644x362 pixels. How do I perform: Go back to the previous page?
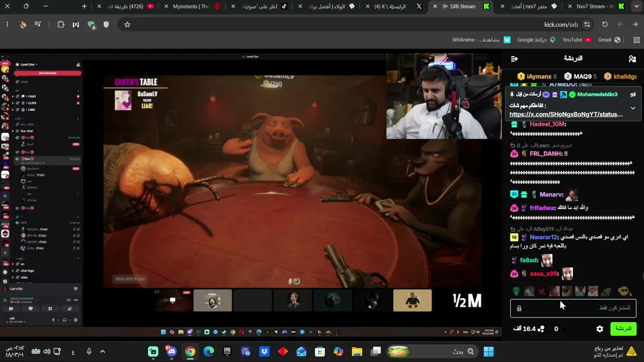[x=635, y=24]
